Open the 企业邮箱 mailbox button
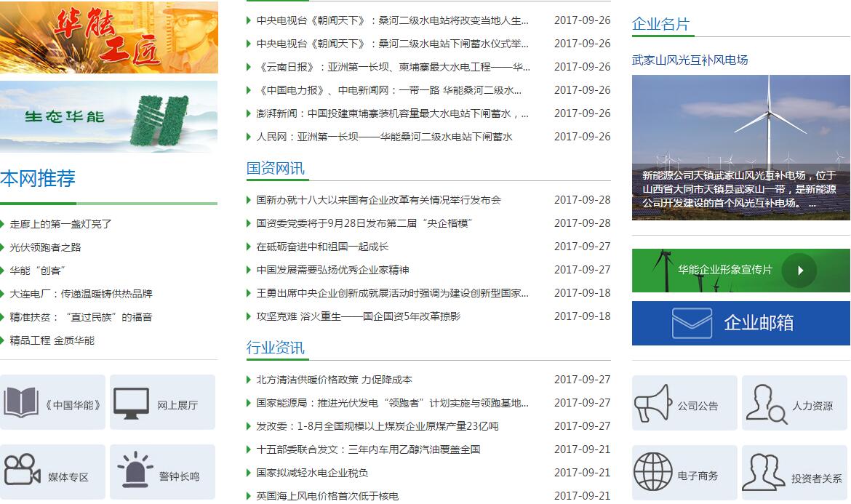The height and width of the screenshot is (504, 851). click(740, 323)
